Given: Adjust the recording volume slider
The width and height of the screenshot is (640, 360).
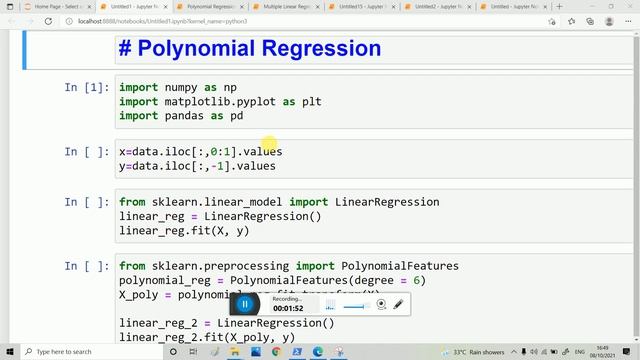Looking at the screenshot, I should (356, 306).
